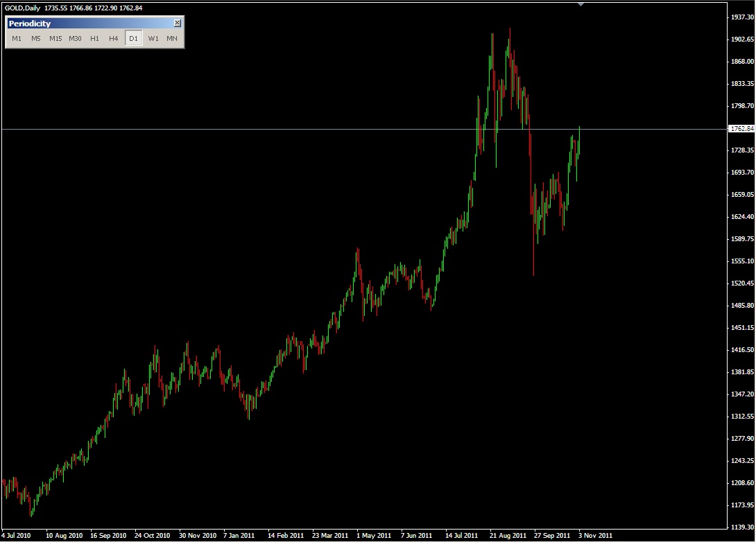Image resolution: width=756 pixels, height=542 pixels.
Task: Click the 3 Nov 2011 date label
Action: pyautogui.click(x=596, y=535)
